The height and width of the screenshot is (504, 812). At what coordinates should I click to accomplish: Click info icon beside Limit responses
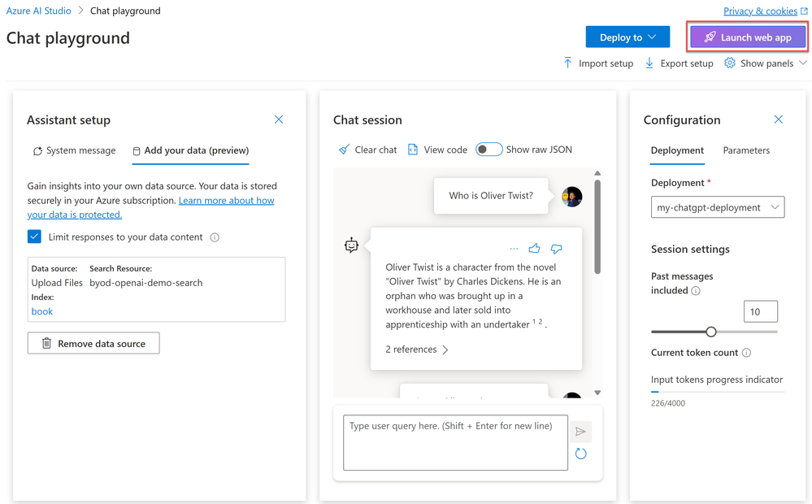click(x=215, y=237)
